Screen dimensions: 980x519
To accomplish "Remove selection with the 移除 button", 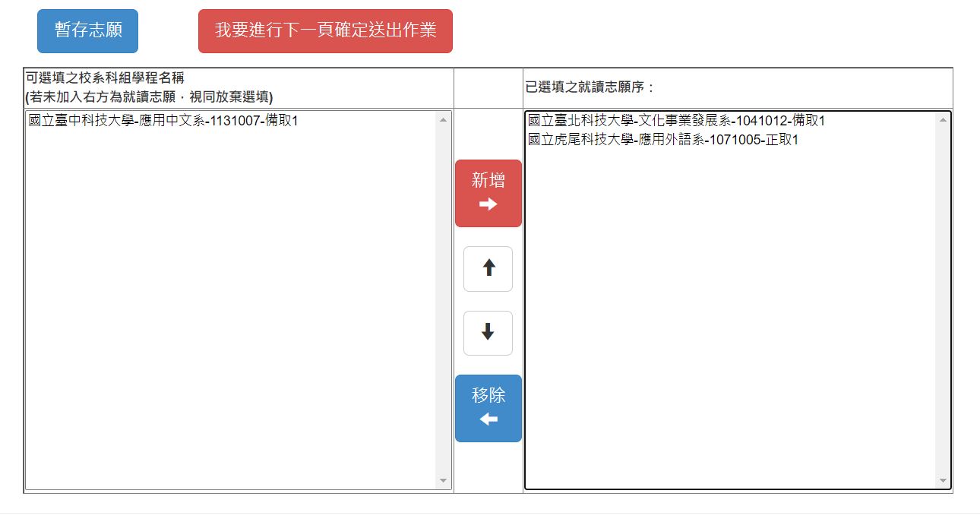I will coord(488,408).
